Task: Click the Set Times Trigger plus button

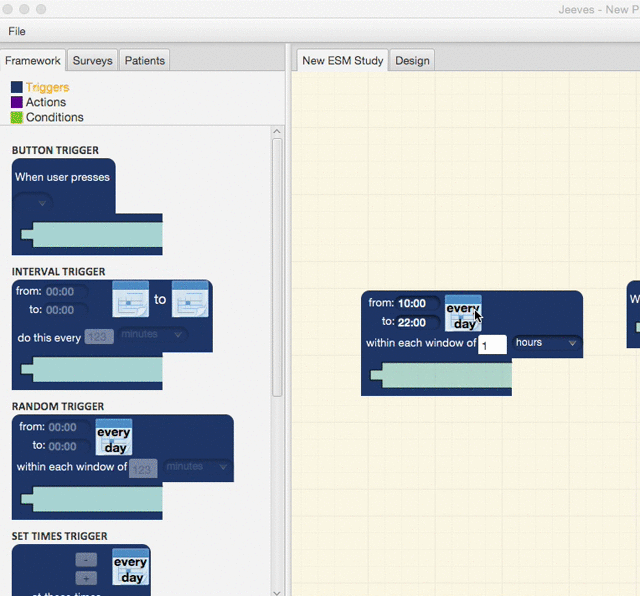Action: pyautogui.click(x=86, y=578)
